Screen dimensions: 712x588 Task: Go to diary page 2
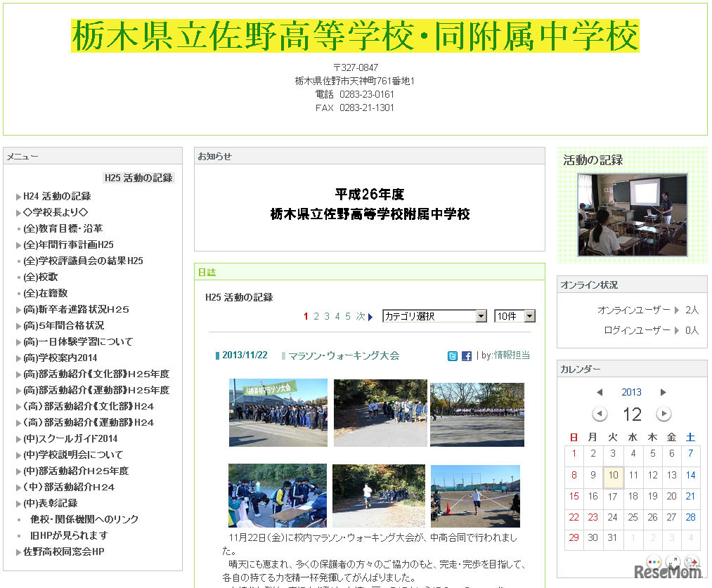point(316,317)
